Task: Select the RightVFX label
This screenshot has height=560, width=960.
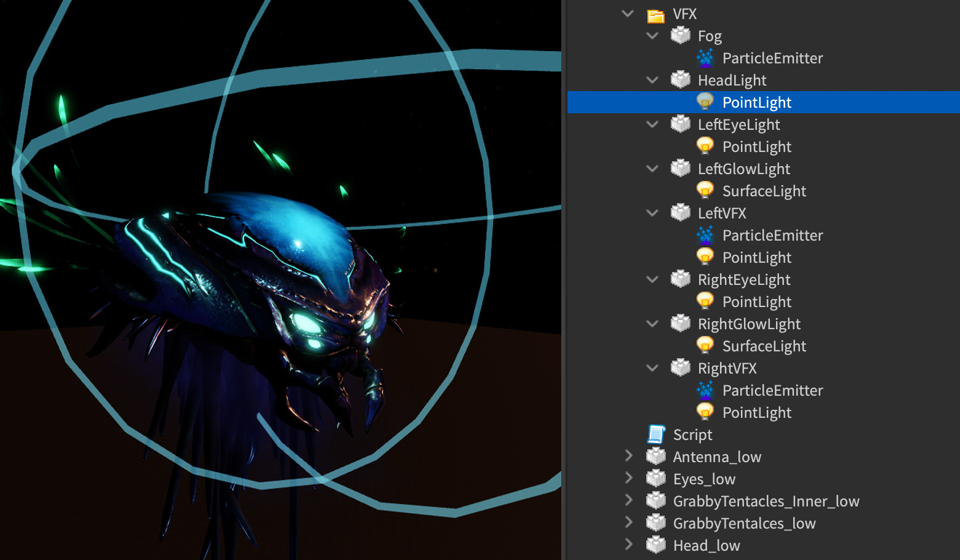Action: [727, 369]
